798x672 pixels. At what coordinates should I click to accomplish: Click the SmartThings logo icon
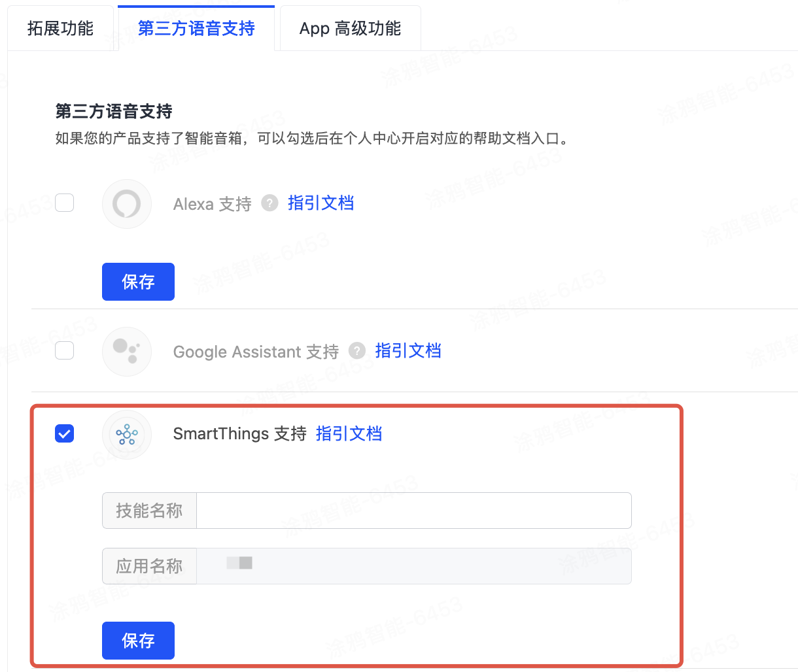coord(127,434)
